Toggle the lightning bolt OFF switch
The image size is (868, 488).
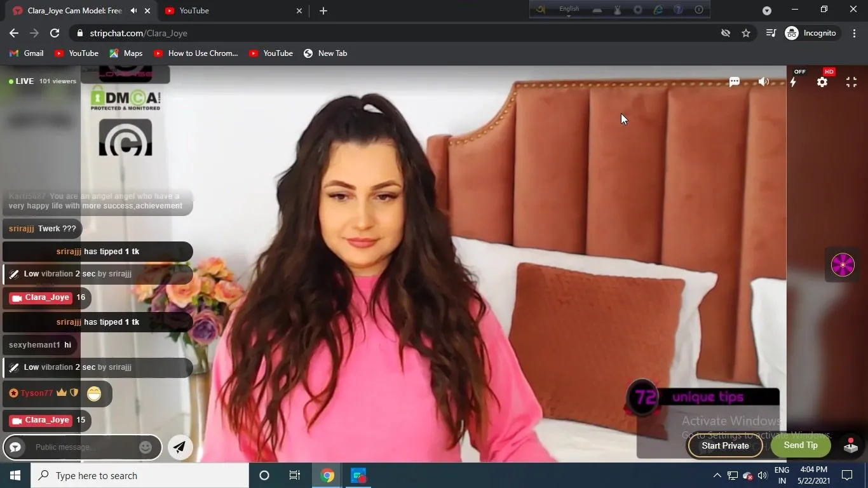click(794, 81)
